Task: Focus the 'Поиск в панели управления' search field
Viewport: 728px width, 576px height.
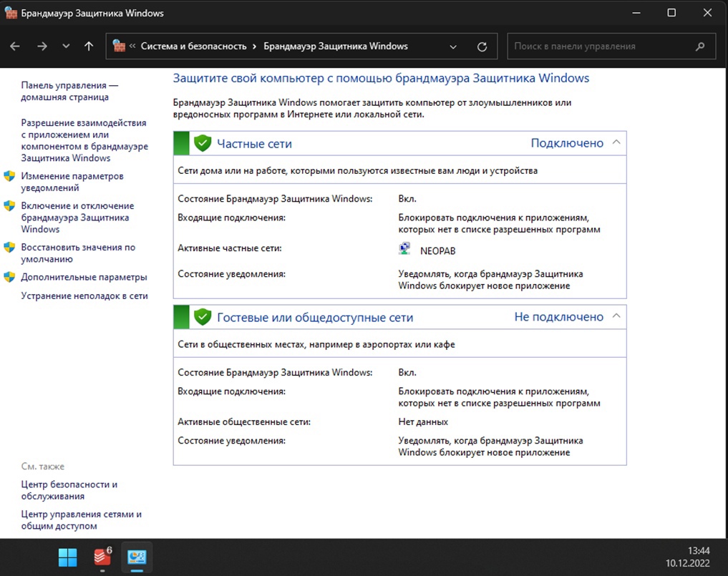Action: [x=611, y=47]
